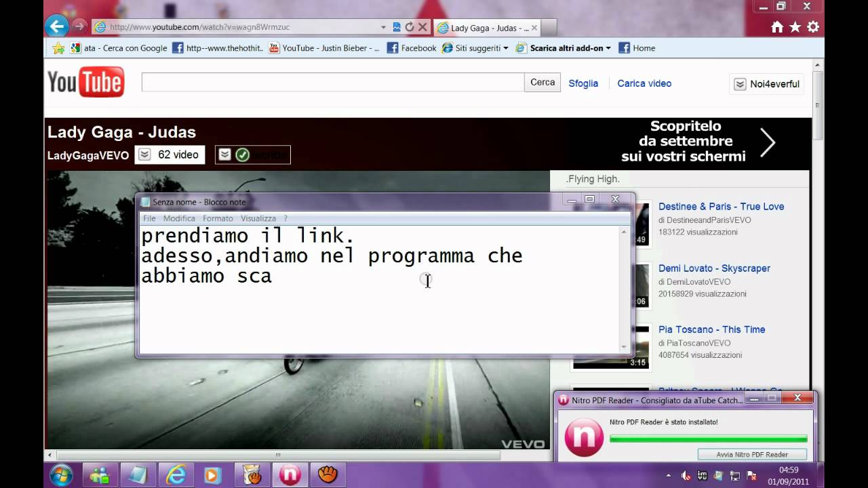This screenshot has height=488, width=868.
Task: Open the Favorites star icon at top right
Action: click(x=795, y=27)
